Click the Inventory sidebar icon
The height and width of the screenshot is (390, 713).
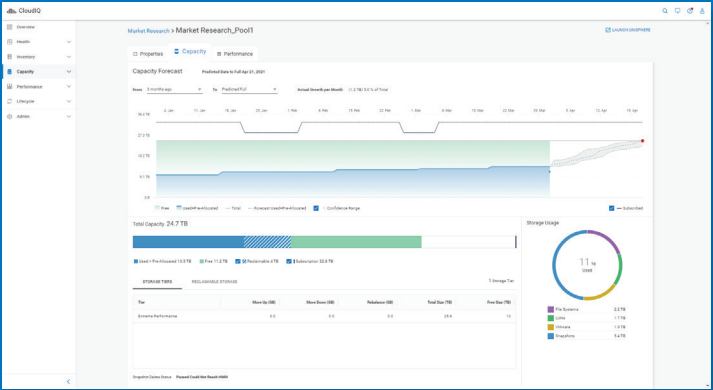coord(10,57)
